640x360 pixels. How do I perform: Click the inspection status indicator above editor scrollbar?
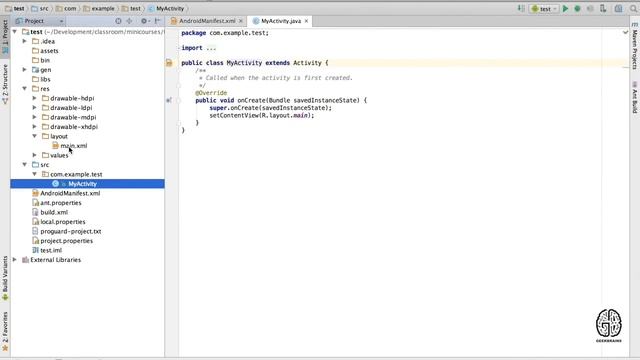(625, 32)
